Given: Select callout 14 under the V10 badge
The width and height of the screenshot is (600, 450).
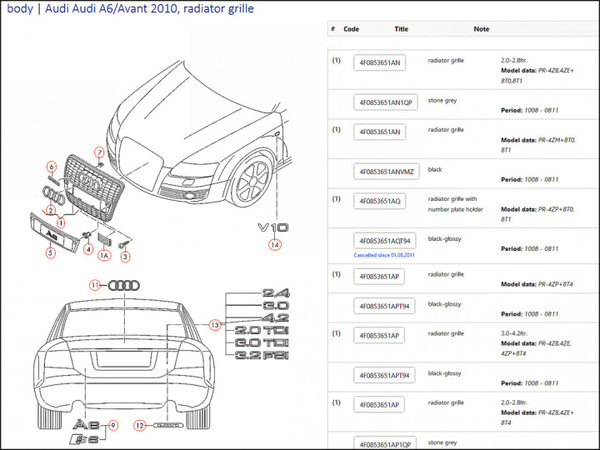Looking at the screenshot, I should [x=274, y=244].
